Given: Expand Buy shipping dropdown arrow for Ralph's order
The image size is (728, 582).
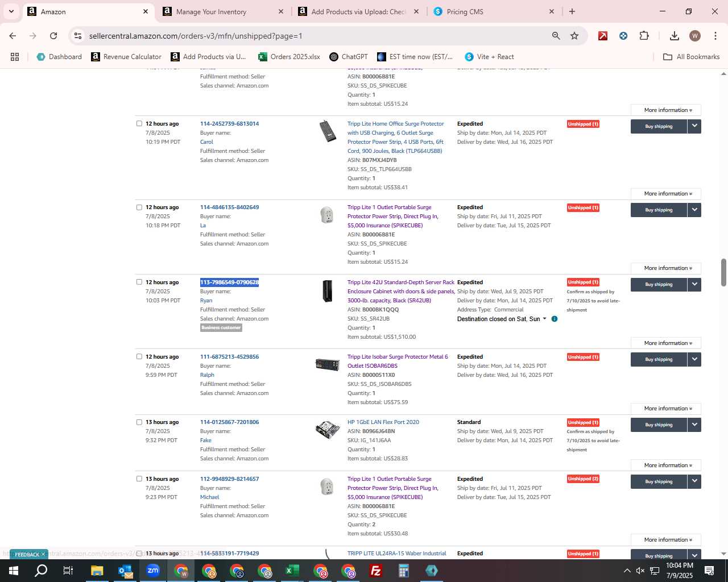Looking at the screenshot, I should click(694, 359).
